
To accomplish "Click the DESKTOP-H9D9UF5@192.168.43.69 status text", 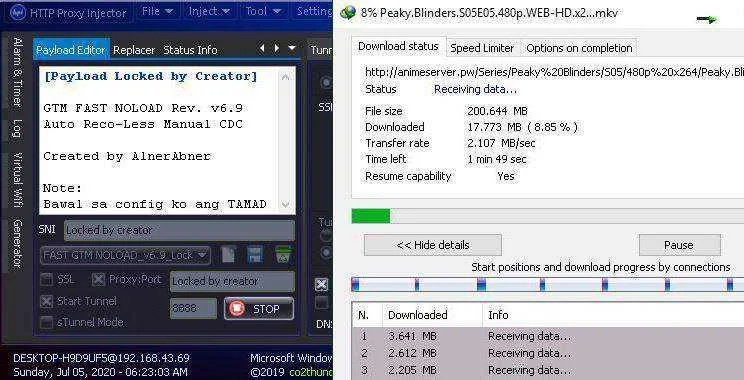I will coord(101,358).
